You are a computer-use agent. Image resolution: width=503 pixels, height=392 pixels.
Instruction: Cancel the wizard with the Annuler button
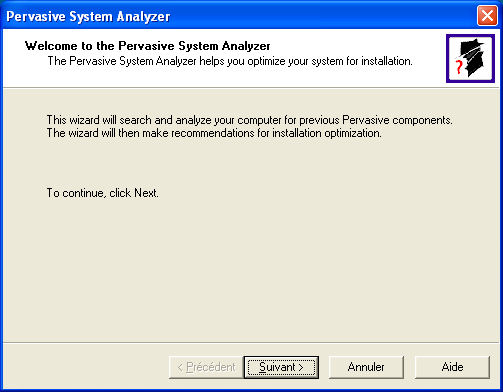pos(366,367)
